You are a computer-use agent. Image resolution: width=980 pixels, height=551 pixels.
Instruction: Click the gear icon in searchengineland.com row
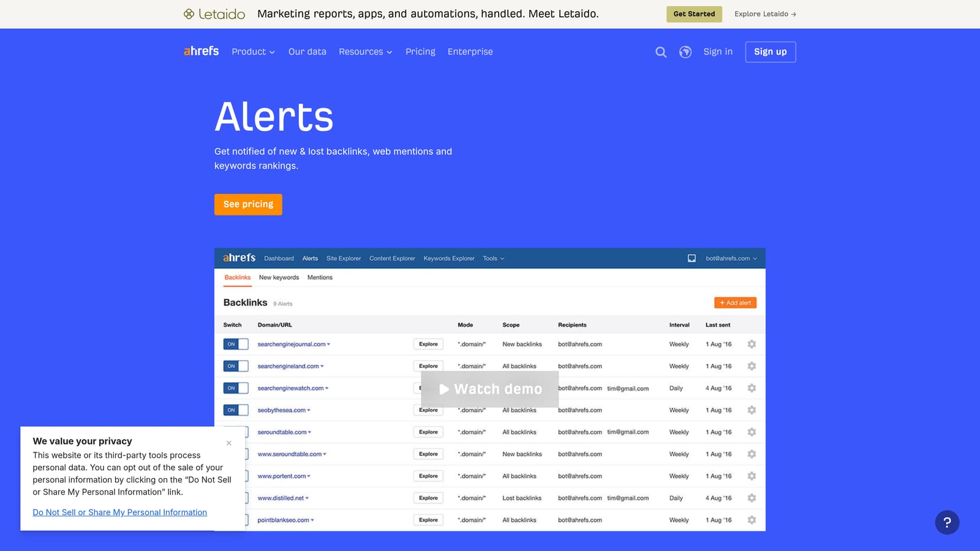click(752, 366)
